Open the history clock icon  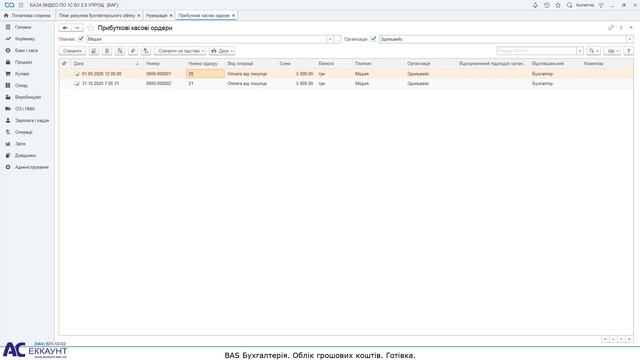(x=547, y=5)
